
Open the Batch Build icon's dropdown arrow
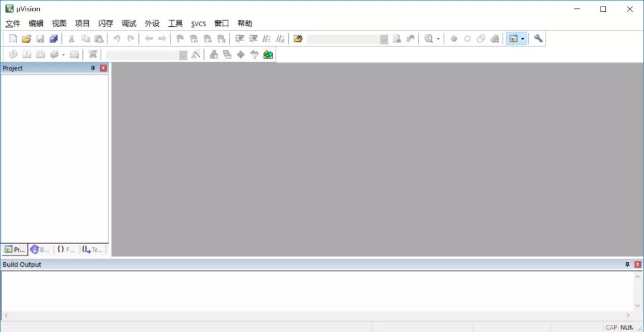click(x=63, y=55)
